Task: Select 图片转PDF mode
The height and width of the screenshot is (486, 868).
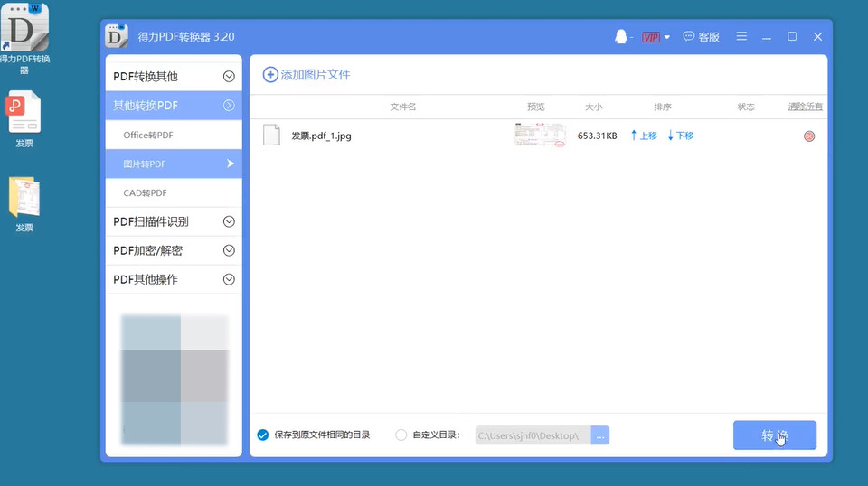Action: click(x=174, y=164)
